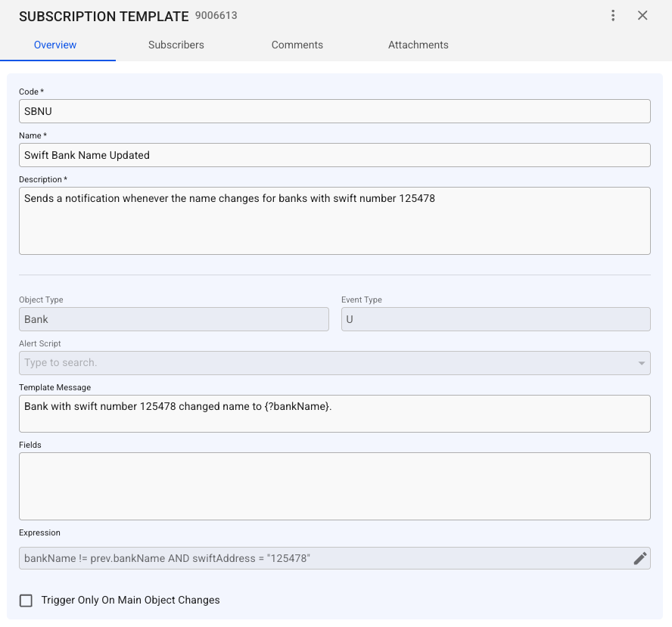Edit the Expression with the pencil icon

point(640,558)
